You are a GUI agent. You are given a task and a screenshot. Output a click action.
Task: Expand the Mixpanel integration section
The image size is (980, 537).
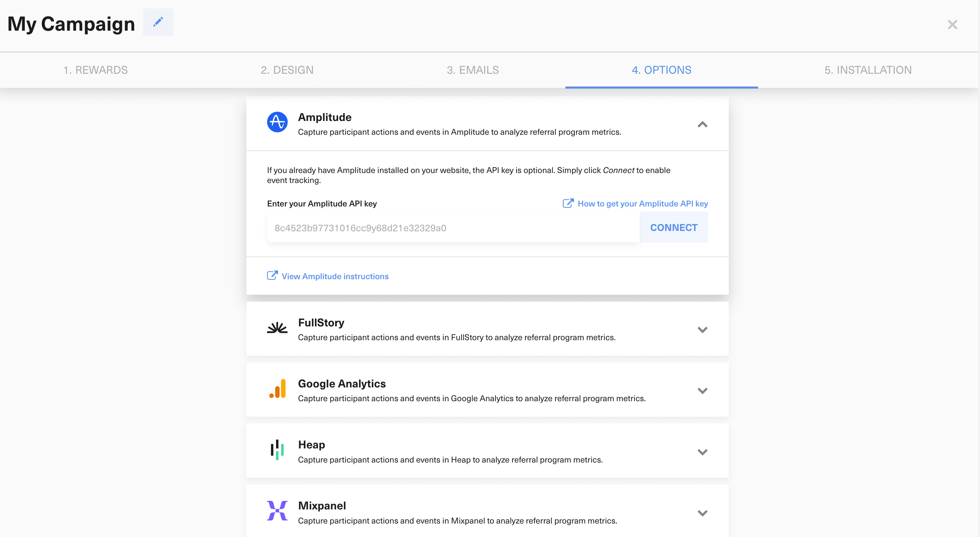coord(702,512)
